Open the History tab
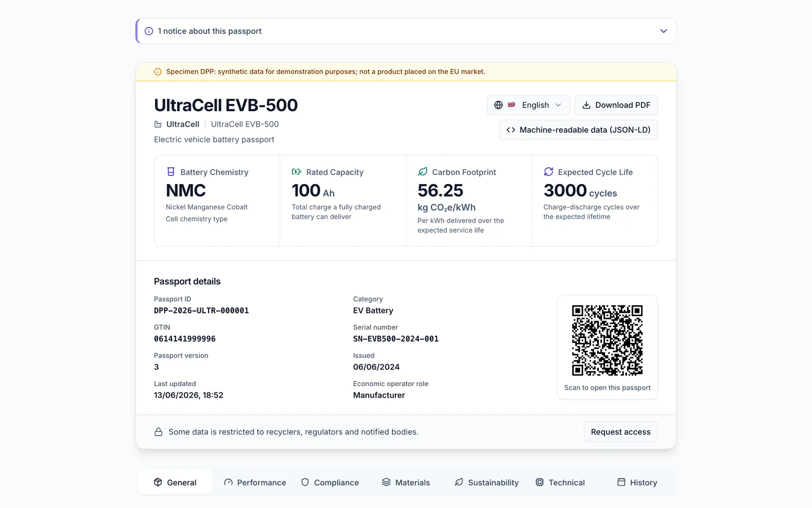This screenshot has height=508, width=812. point(637,483)
